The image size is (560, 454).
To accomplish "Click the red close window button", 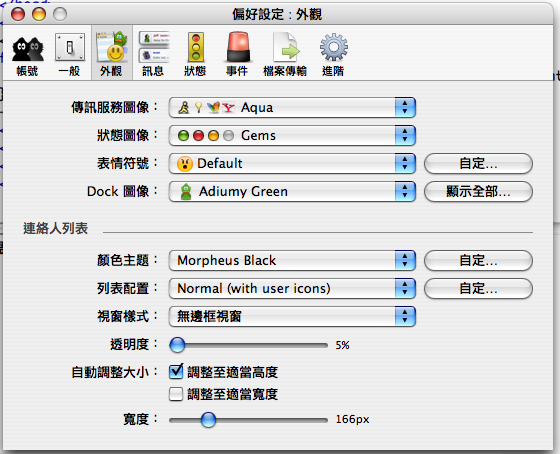I will [18, 14].
